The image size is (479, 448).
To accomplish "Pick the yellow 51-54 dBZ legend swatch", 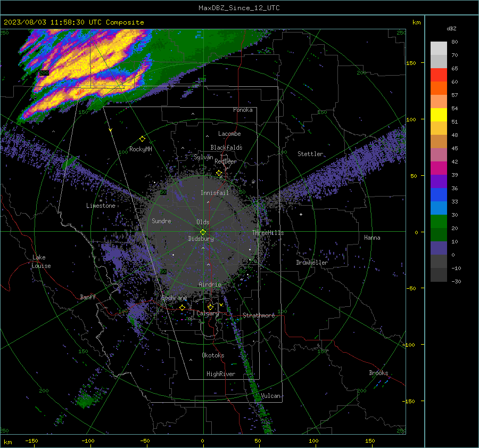I will tap(439, 115).
